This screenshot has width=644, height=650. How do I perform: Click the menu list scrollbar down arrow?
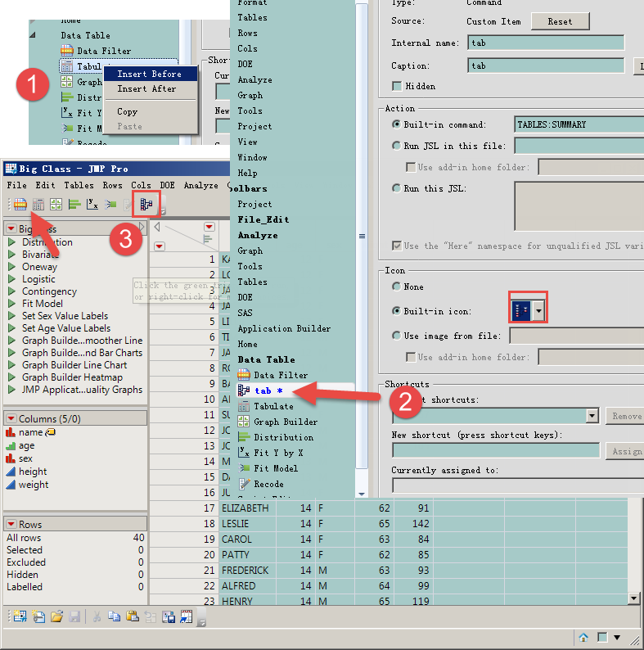362,494
